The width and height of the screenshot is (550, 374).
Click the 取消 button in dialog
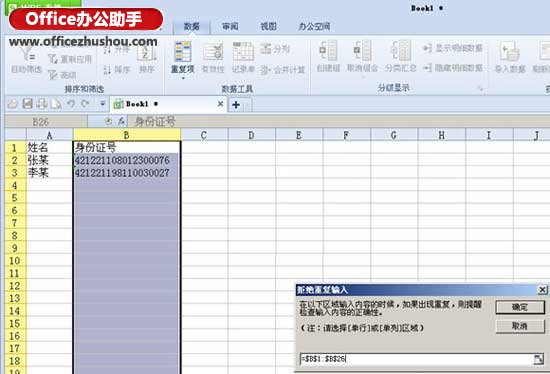pos(520,326)
